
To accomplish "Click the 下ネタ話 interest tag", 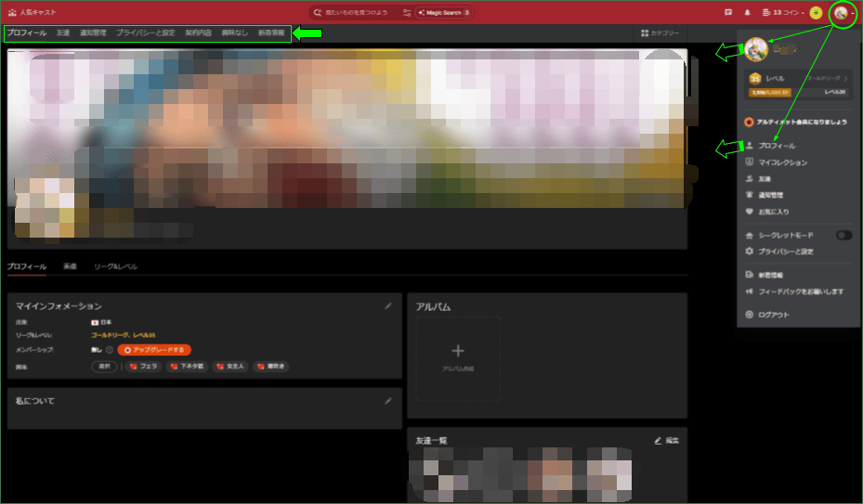I will click(x=187, y=367).
